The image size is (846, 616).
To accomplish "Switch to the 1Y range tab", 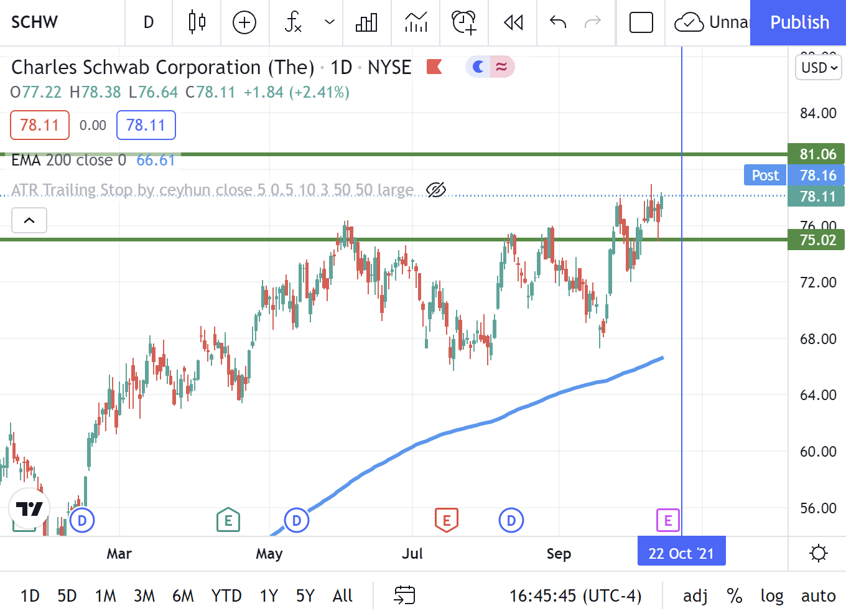I will click(x=268, y=595).
